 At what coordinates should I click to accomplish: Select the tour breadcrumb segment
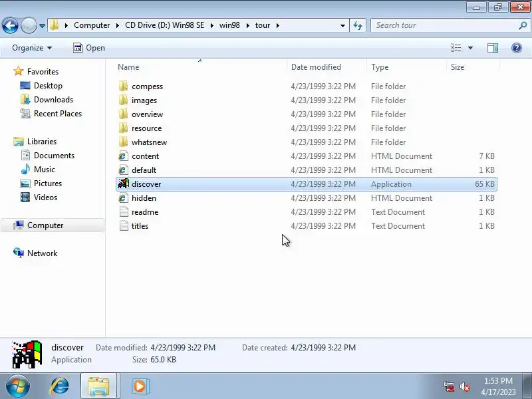point(263,25)
